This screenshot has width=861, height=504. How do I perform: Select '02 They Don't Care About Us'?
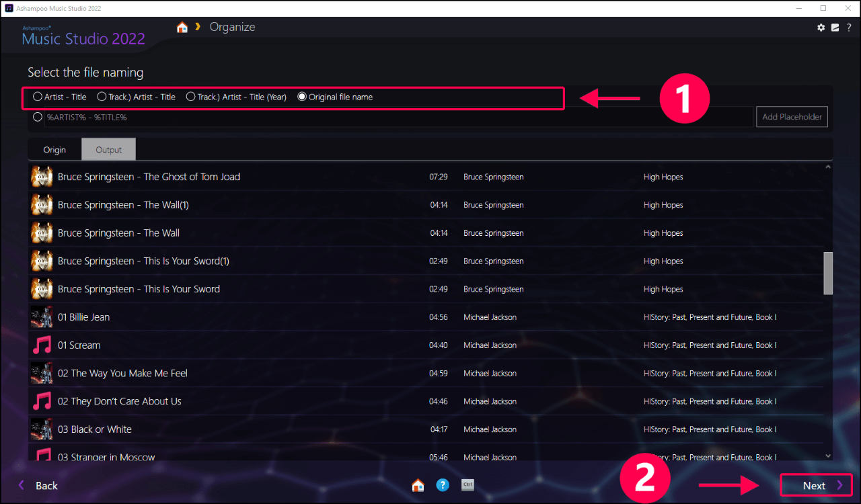(x=425, y=401)
